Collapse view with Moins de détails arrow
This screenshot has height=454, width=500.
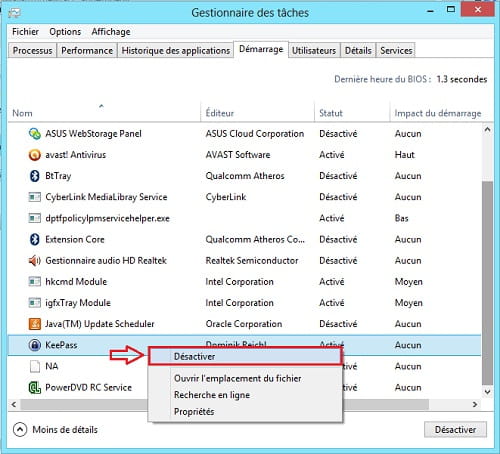(20, 429)
